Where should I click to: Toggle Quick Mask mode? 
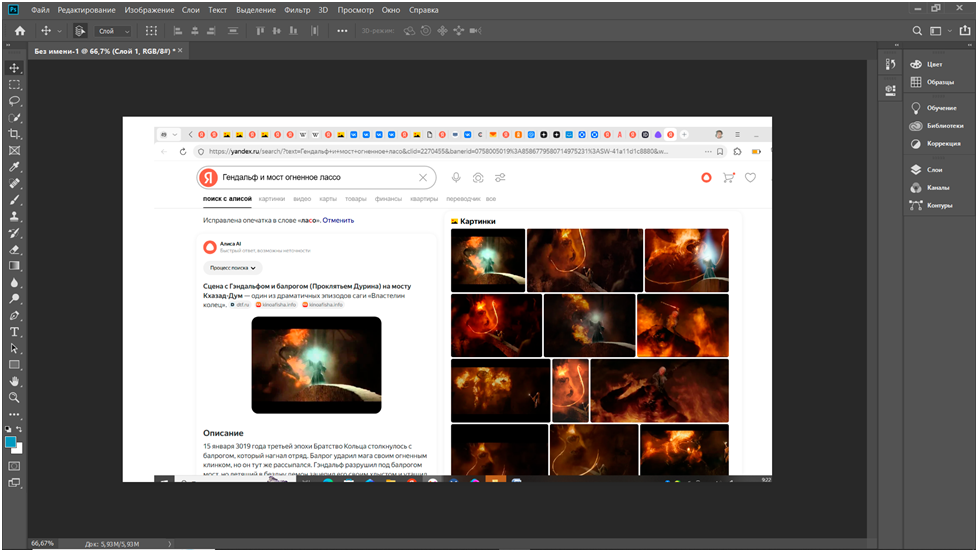14,466
